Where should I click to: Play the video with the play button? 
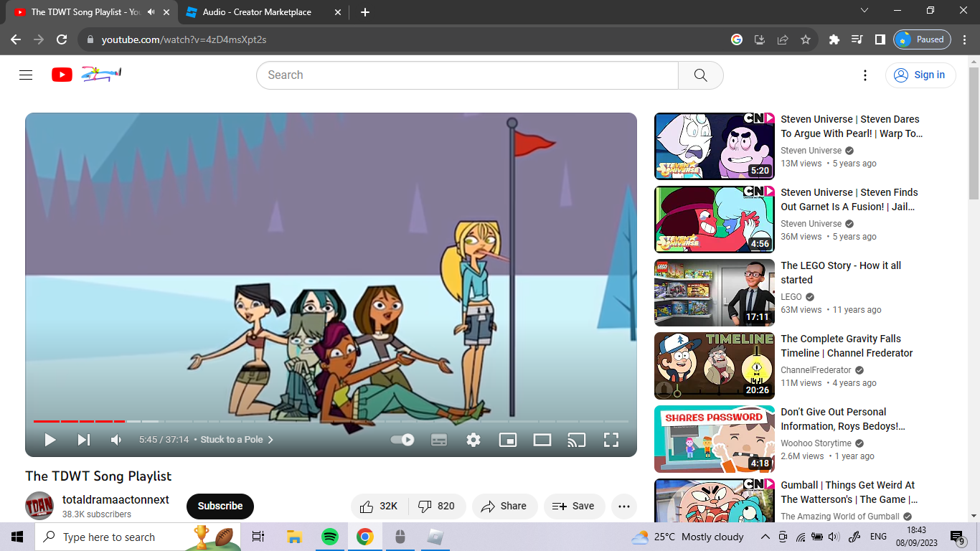point(50,440)
